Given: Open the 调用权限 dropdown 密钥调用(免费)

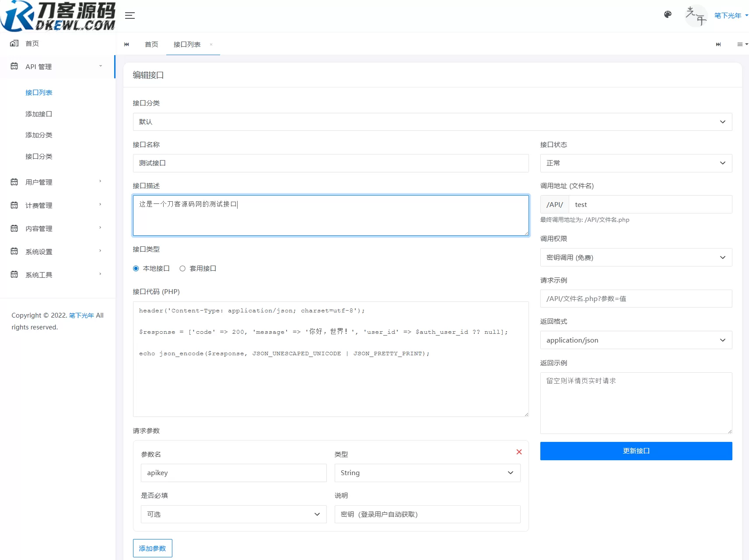Looking at the screenshot, I should tap(636, 257).
